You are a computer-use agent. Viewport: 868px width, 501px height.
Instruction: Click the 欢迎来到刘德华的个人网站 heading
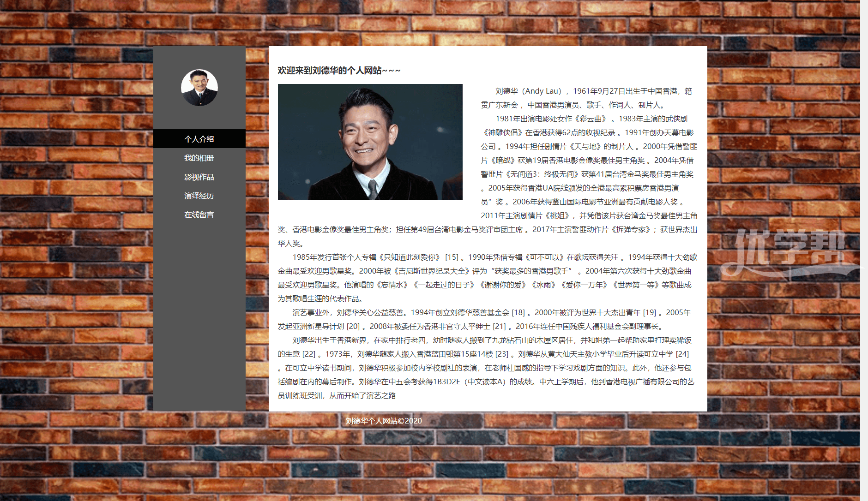pyautogui.click(x=339, y=71)
